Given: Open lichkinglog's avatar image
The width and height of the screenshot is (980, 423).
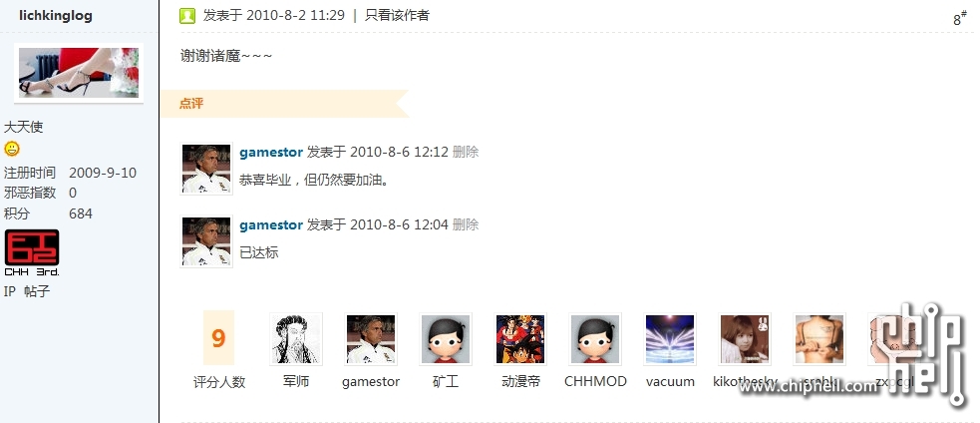Looking at the screenshot, I should (x=79, y=73).
